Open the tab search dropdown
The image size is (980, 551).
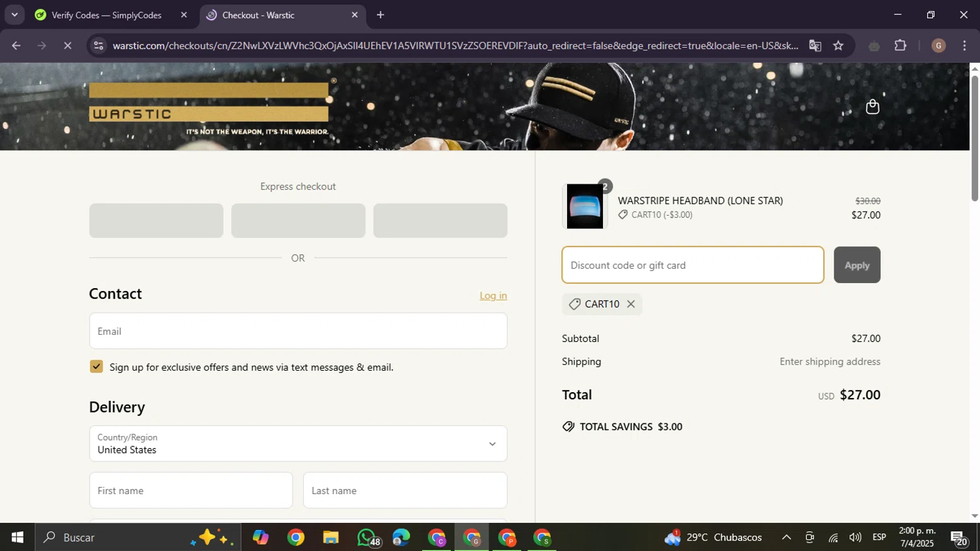click(x=14, y=15)
